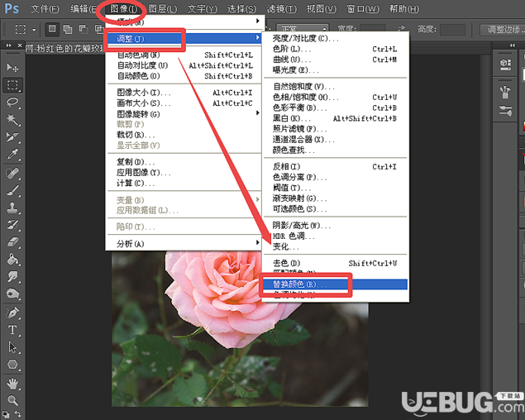The image size is (525, 420).
Task: Select the Polygon shape tool
Action: tap(12, 365)
